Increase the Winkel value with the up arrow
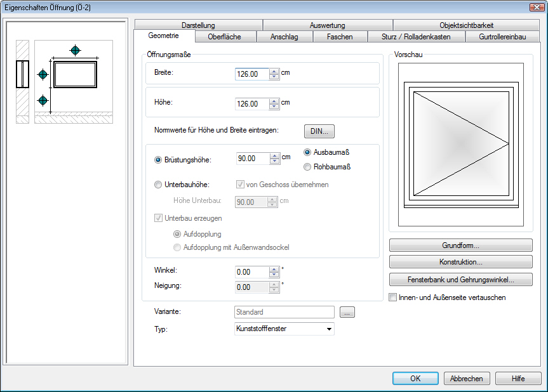This screenshot has width=548, height=392. pos(274,269)
